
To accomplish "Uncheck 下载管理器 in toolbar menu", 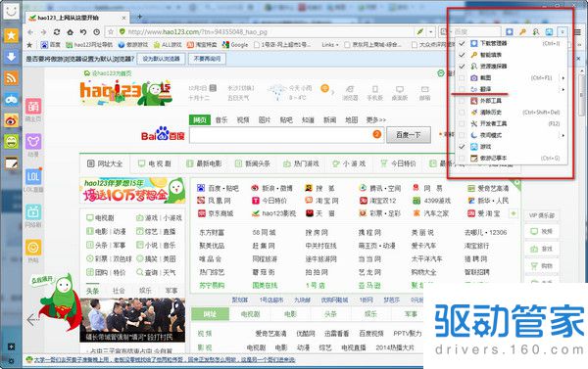I will pos(462,43).
